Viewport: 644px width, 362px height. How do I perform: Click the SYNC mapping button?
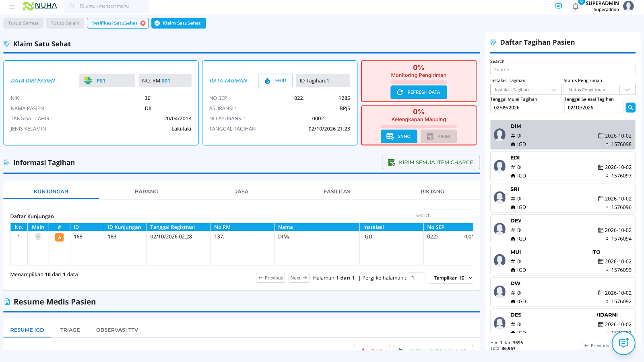[399, 136]
